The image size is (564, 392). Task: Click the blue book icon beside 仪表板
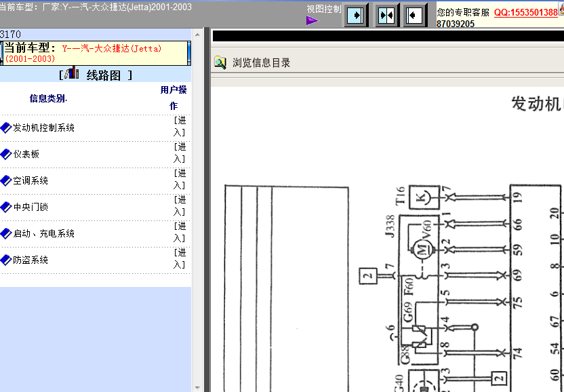6,155
